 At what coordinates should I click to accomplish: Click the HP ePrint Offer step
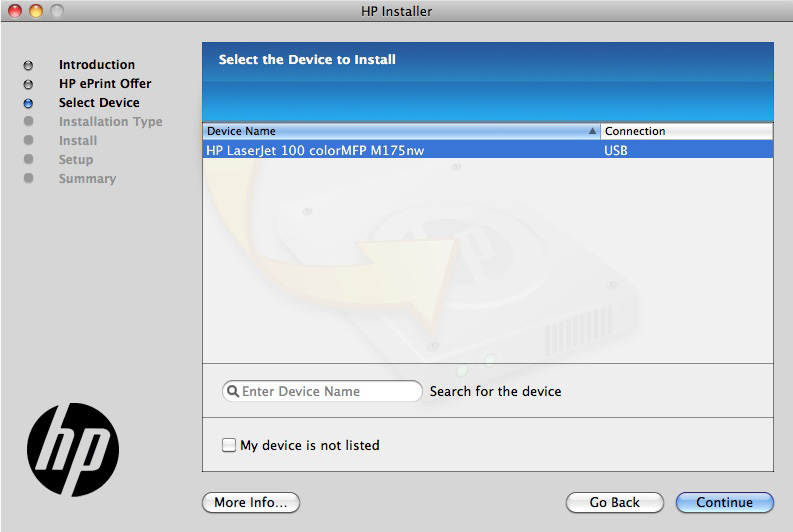click(x=105, y=83)
